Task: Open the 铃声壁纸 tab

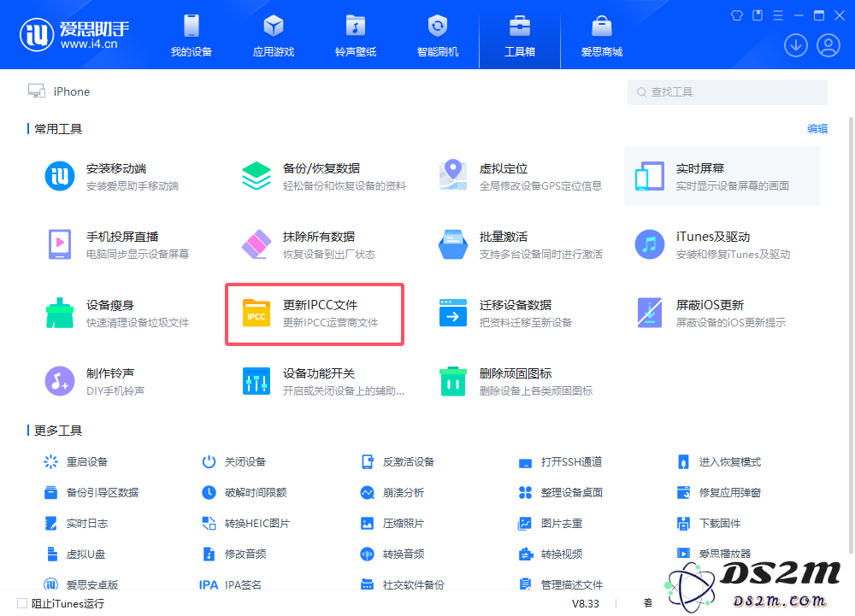Action: [356, 36]
